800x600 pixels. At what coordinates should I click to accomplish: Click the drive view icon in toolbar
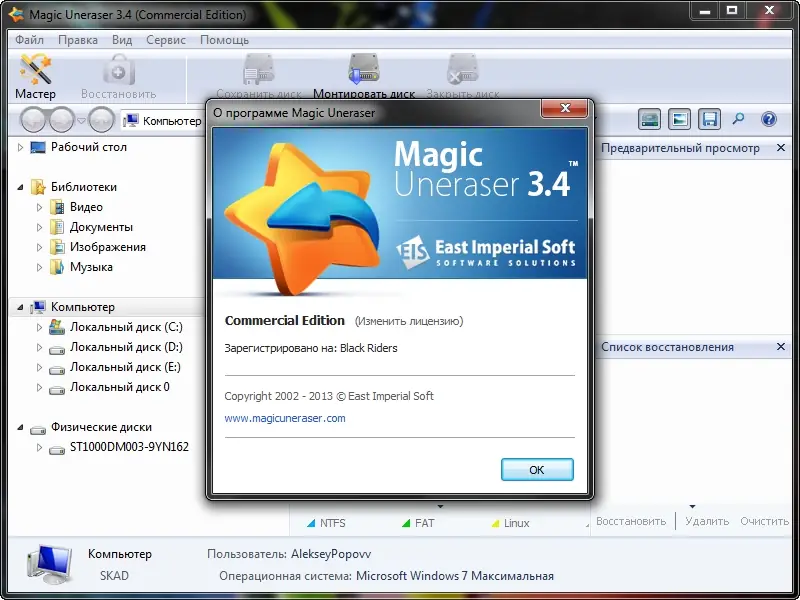point(649,119)
